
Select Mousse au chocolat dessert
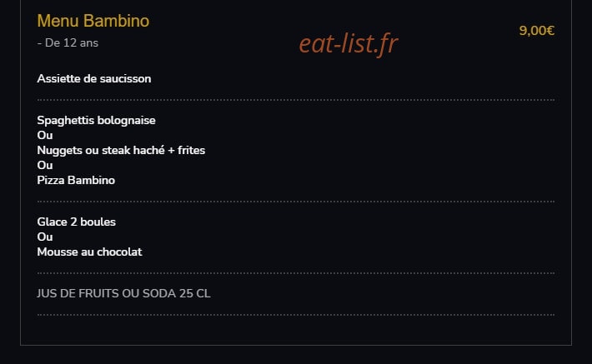click(89, 252)
